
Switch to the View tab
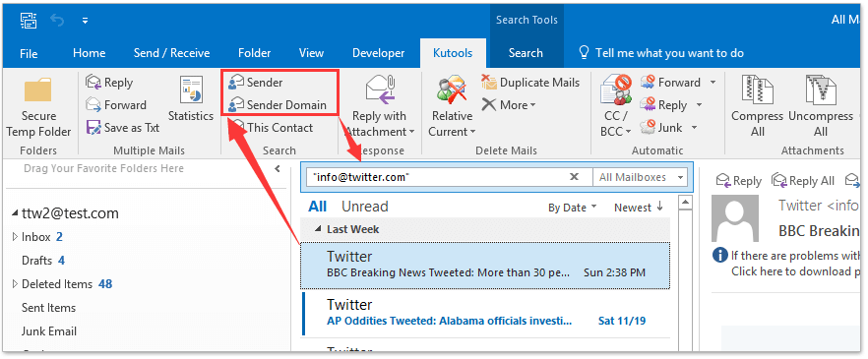311,53
